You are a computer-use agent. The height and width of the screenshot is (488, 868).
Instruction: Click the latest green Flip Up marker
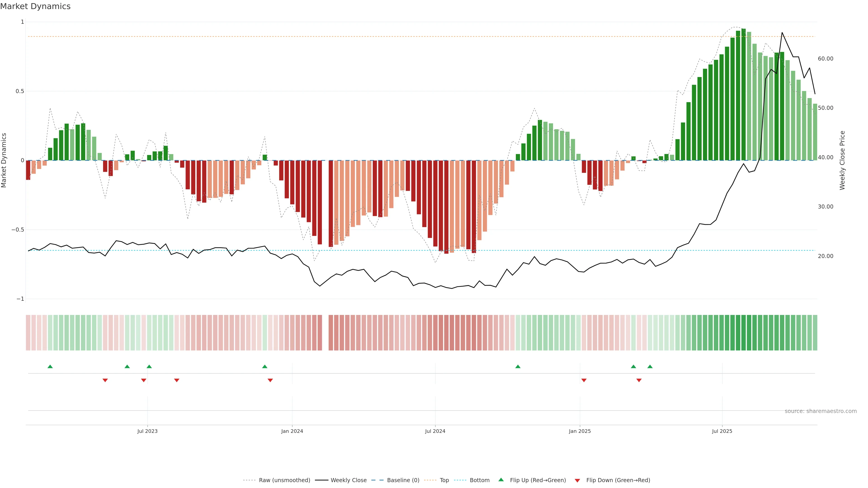(x=650, y=366)
